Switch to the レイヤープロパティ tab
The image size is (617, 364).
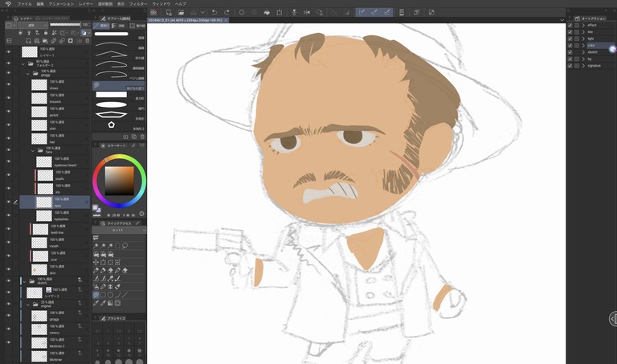pos(53,18)
